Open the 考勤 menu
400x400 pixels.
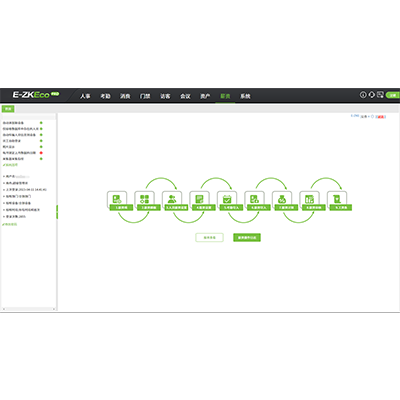105,96
